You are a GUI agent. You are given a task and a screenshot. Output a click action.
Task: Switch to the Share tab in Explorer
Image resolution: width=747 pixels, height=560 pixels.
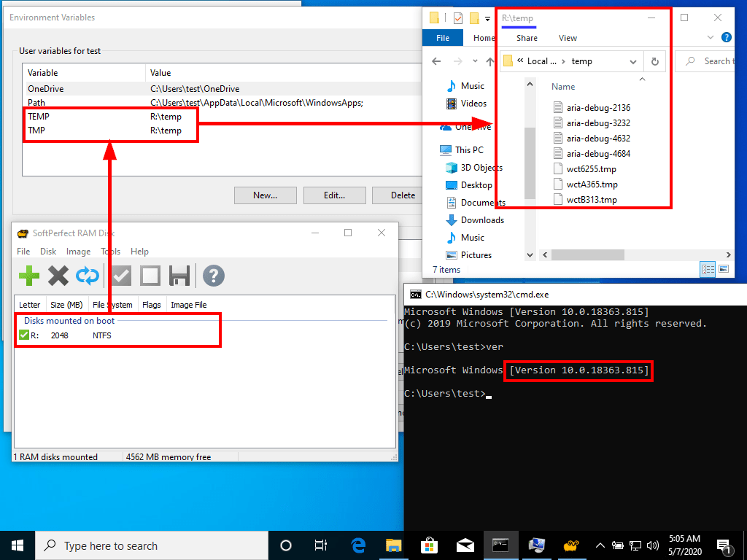[527, 38]
